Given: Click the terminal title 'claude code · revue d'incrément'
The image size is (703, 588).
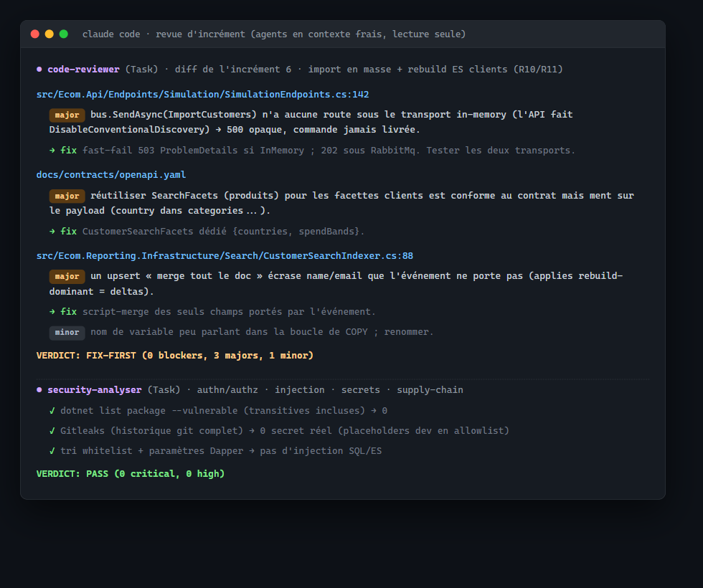Looking at the screenshot, I should point(164,34).
